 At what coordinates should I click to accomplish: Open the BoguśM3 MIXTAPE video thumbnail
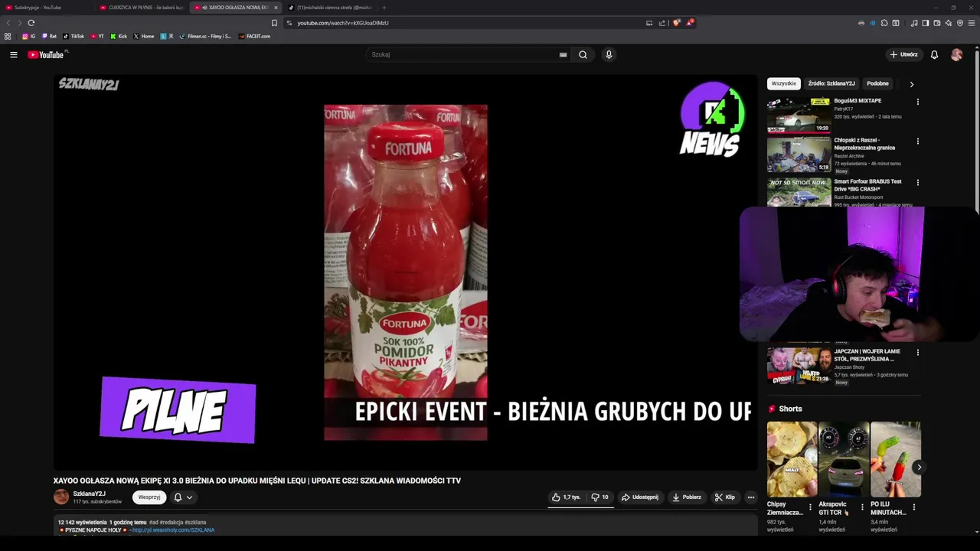point(799,115)
